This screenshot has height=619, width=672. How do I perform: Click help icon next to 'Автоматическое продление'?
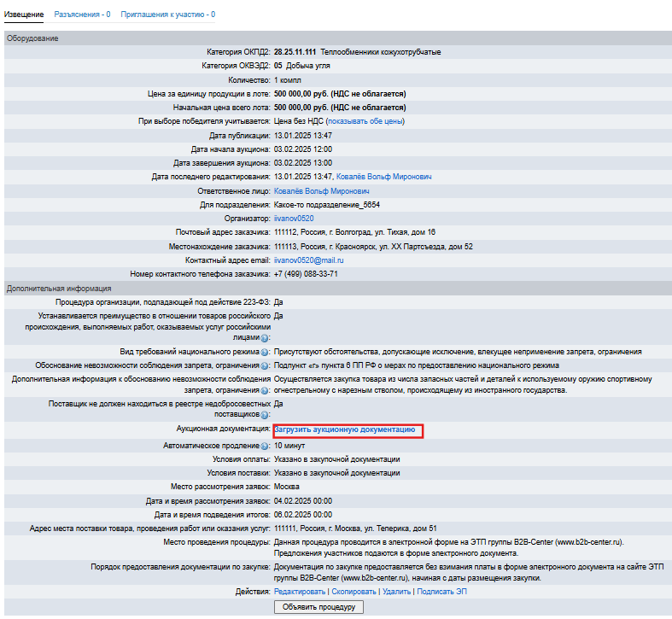click(x=265, y=446)
